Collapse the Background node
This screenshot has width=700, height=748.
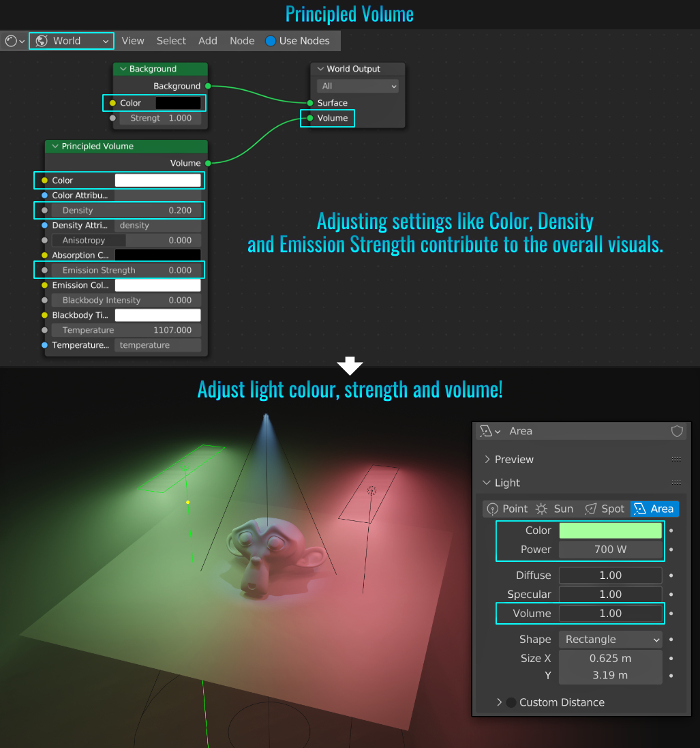pos(123,69)
